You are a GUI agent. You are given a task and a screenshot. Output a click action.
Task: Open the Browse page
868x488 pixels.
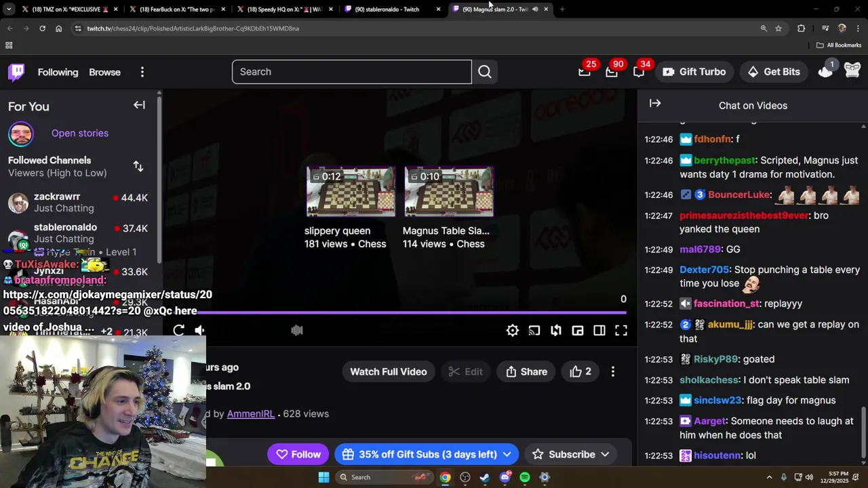click(x=104, y=72)
